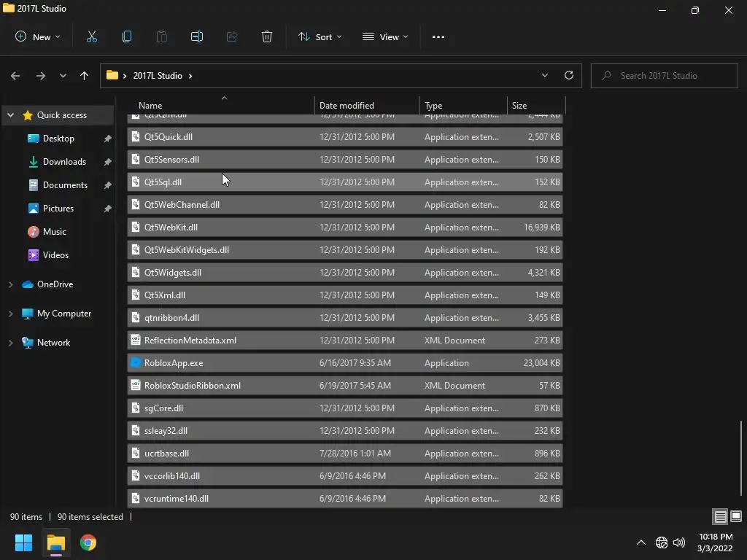
Task: Launch Google Chrome from taskbar
Action: pyautogui.click(x=88, y=542)
